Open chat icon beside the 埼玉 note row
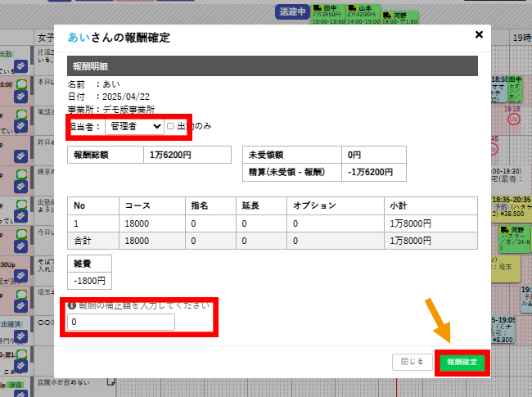 tap(22, 294)
